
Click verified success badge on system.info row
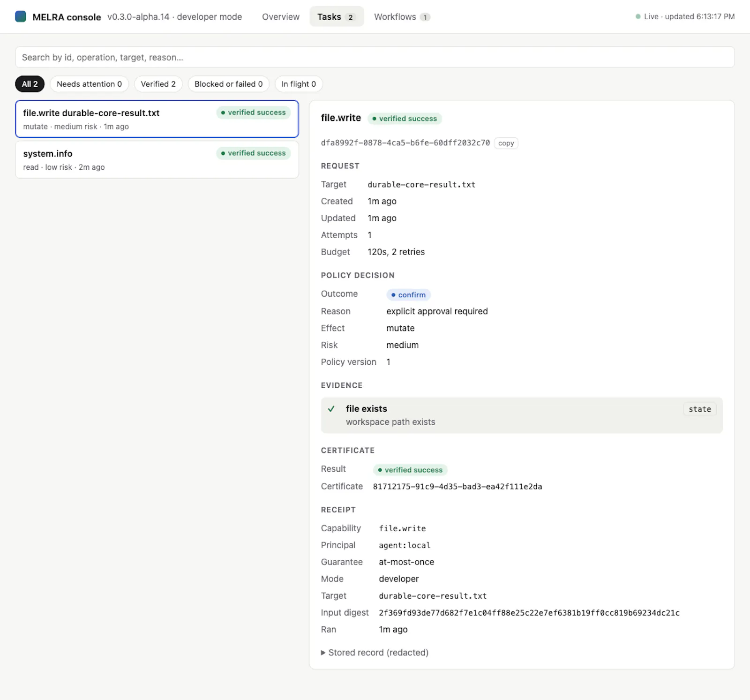point(253,153)
